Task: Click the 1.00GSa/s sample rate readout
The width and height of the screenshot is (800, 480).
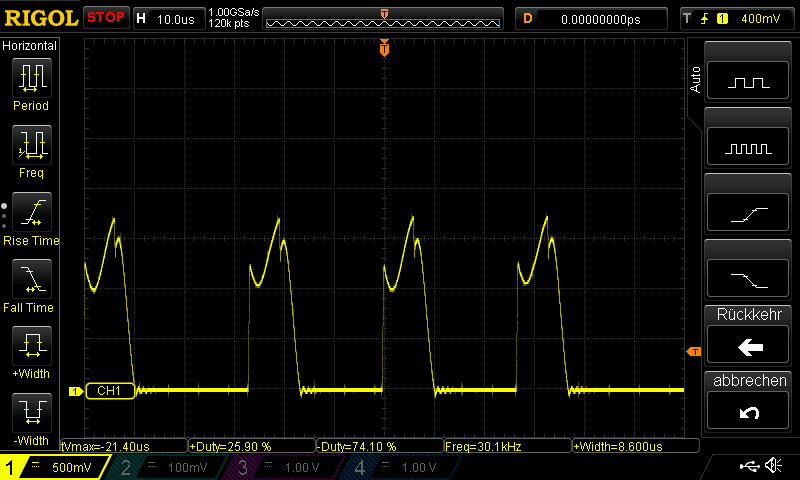Action: pos(234,12)
